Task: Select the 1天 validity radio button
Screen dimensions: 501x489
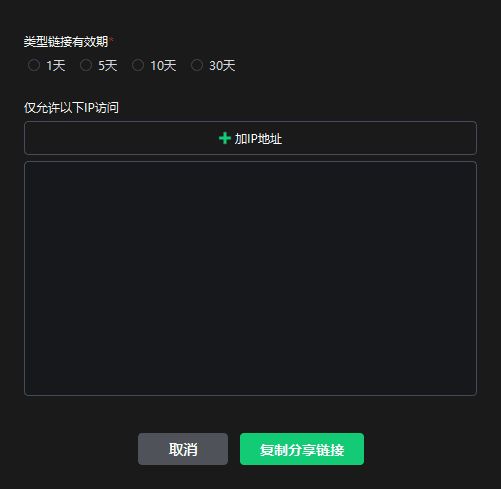Action: 34,65
